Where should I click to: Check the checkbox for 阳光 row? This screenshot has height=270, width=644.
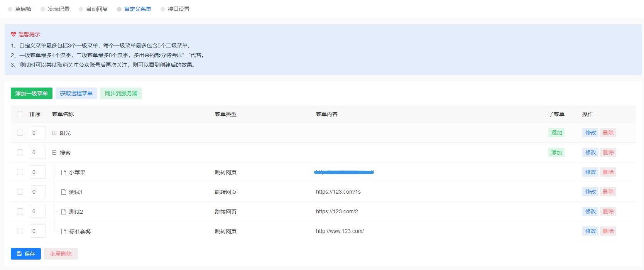click(x=20, y=133)
